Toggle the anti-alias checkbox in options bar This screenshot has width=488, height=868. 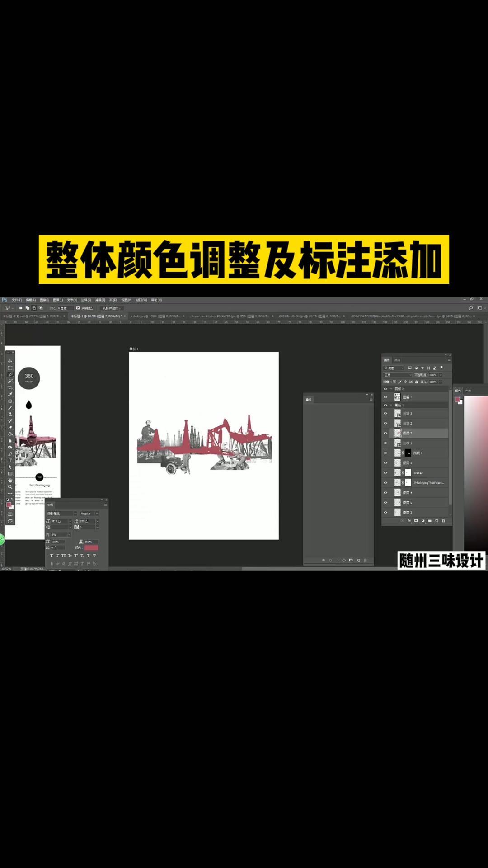tap(78, 308)
